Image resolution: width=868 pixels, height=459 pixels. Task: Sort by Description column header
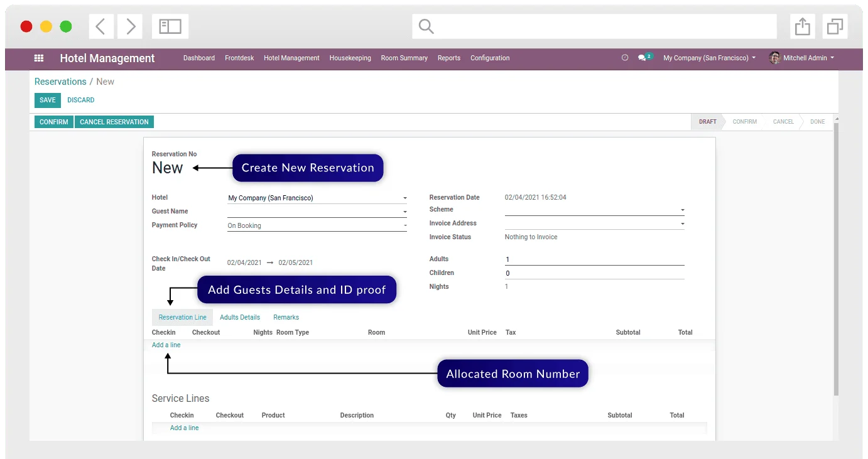click(x=357, y=415)
